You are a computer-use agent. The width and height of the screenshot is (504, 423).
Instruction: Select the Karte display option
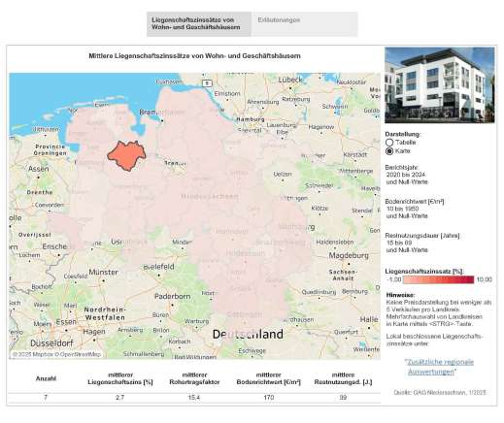(x=389, y=151)
